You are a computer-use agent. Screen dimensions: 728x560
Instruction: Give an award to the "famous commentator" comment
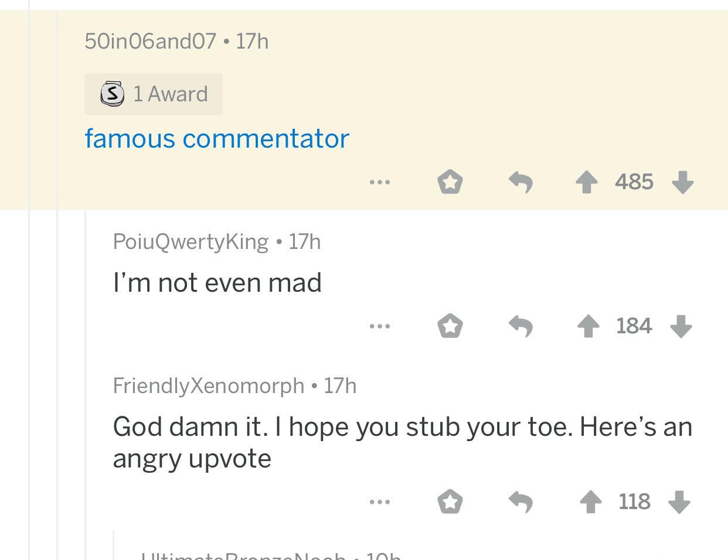(x=450, y=182)
